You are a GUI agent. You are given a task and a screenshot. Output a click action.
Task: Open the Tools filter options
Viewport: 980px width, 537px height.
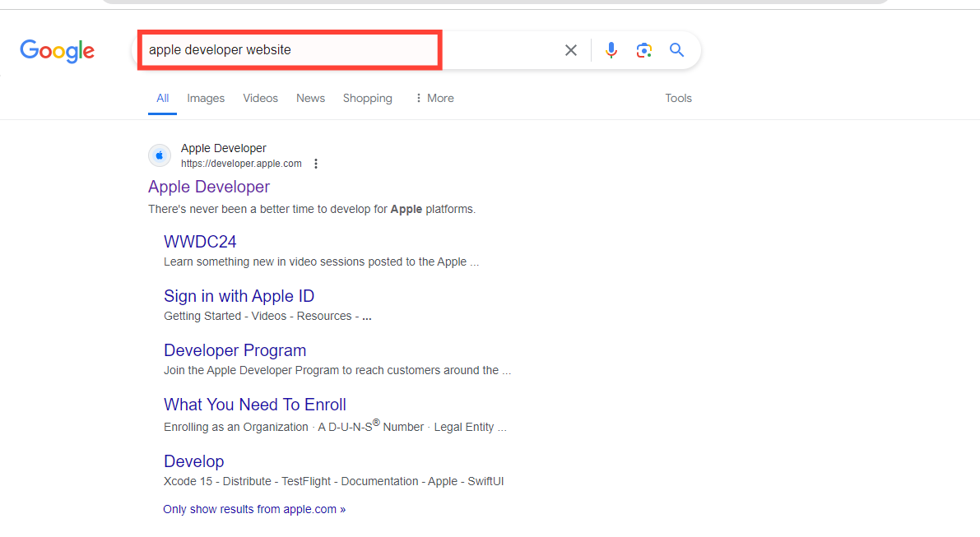678,98
